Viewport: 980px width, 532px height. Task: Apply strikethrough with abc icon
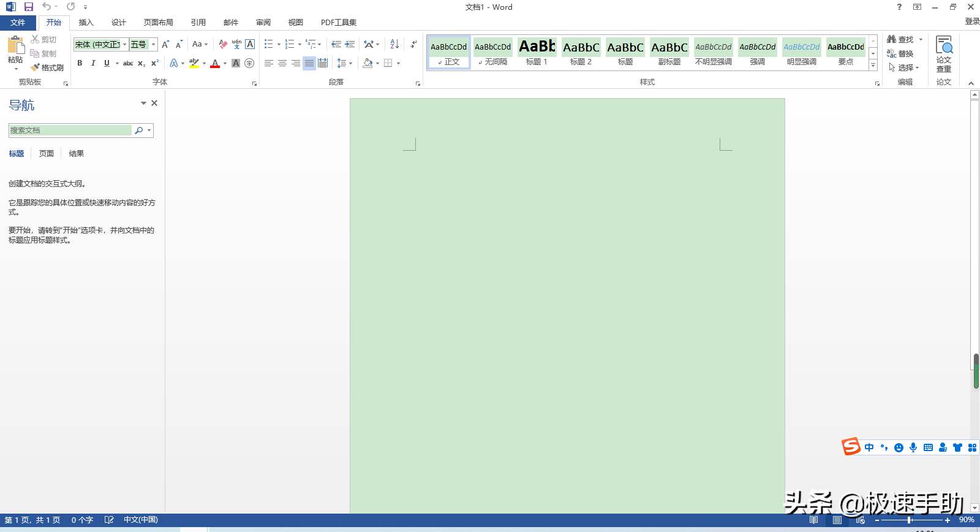coord(128,63)
